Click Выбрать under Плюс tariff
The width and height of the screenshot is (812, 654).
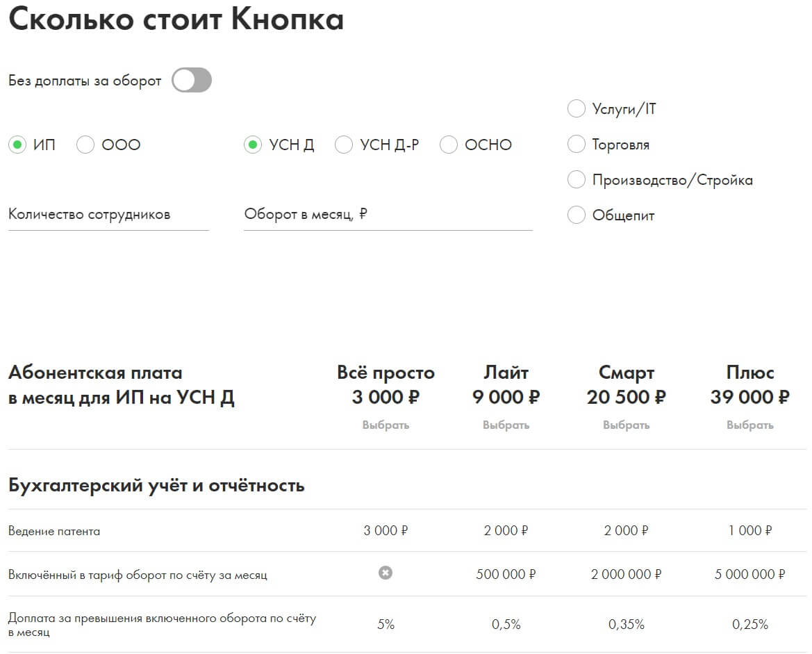(749, 425)
